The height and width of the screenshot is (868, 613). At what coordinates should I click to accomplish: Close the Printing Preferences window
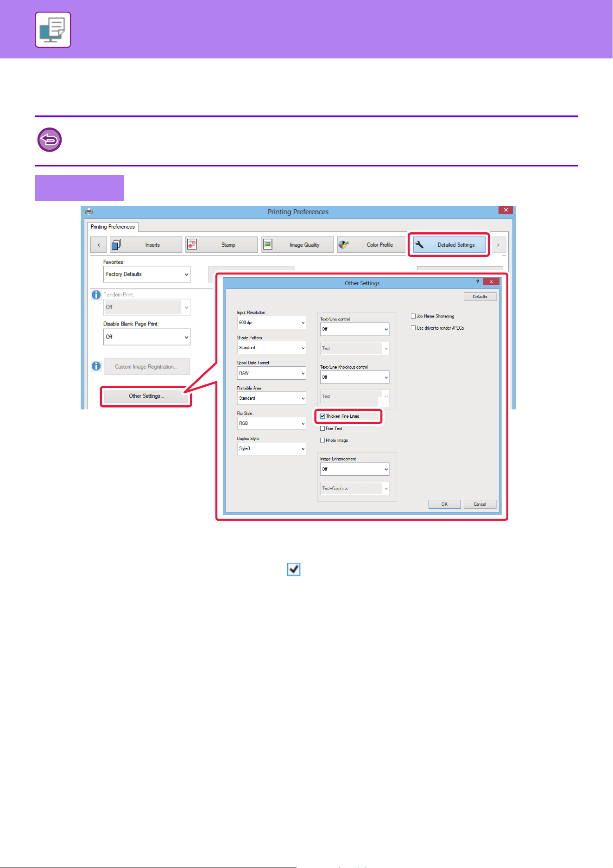[506, 210]
